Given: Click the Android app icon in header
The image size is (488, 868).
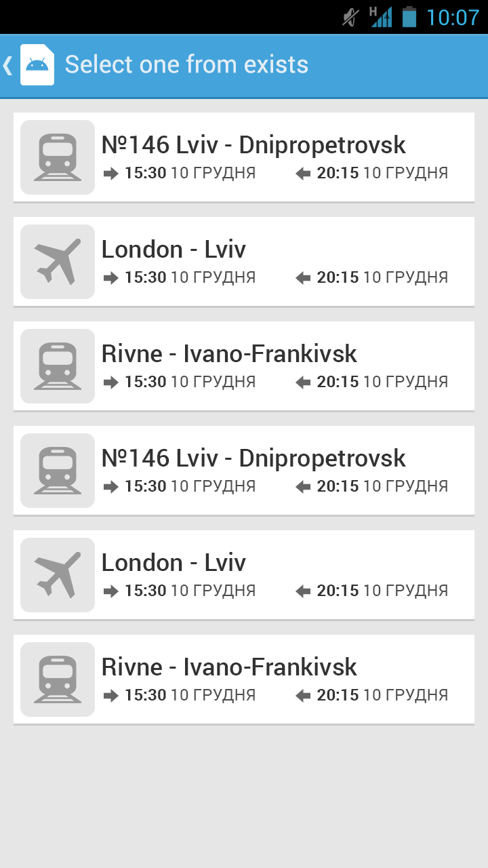Looking at the screenshot, I should click(x=37, y=64).
